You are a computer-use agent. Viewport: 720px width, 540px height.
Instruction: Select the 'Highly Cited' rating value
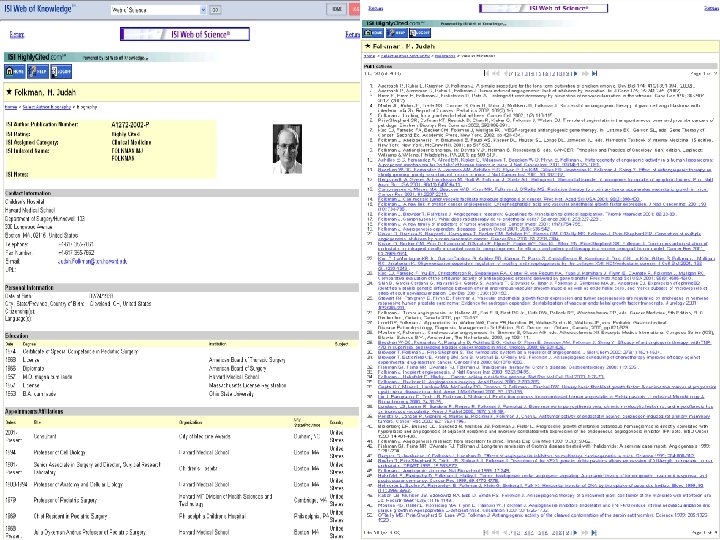(x=125, y=134)
